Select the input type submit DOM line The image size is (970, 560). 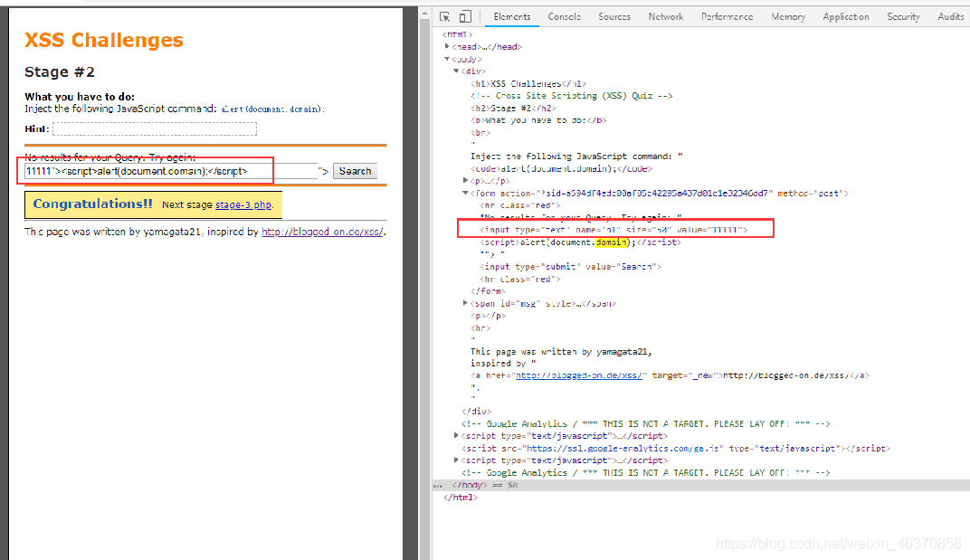pyautogui.click(x=570, y=267)
